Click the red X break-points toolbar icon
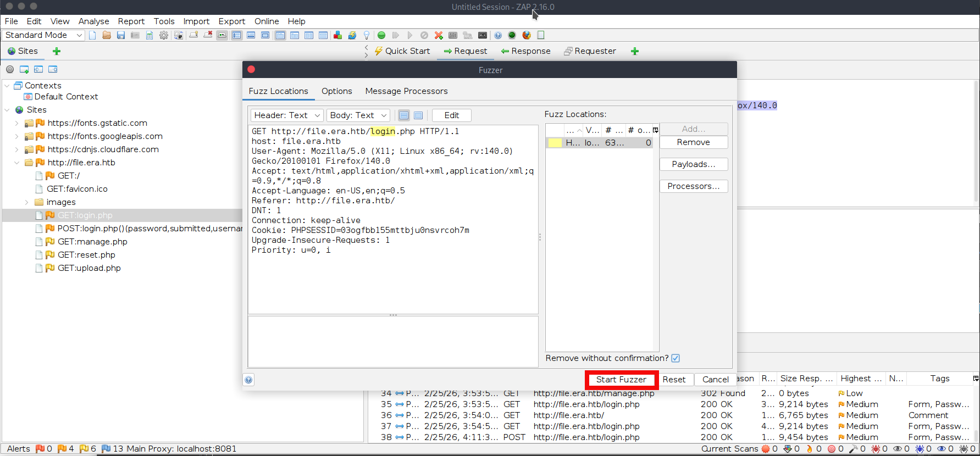Viewport: 980px width, 456px height. coord(439,35)
